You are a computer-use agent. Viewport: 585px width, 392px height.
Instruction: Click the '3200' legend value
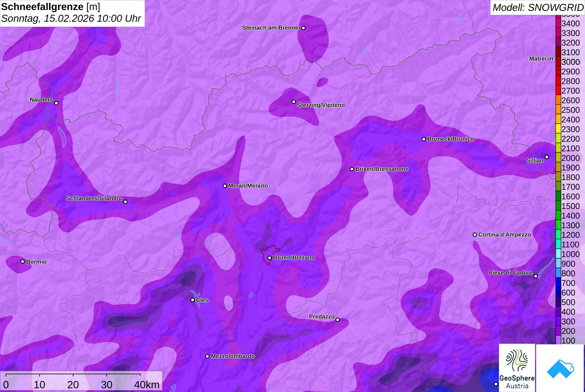click(570, 43)
